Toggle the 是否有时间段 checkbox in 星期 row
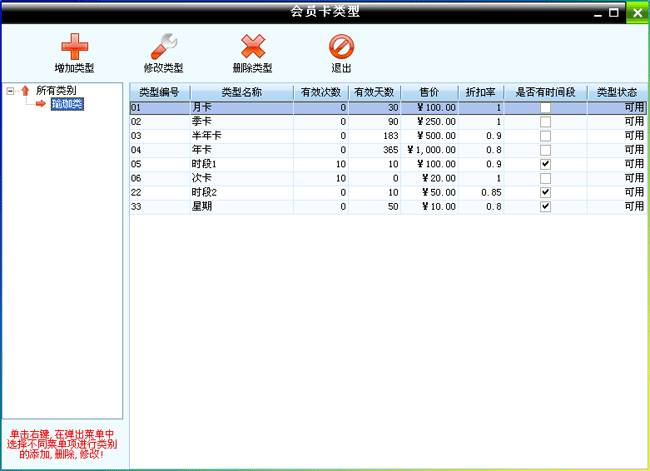This screenshot has width=650, height=471. pos(545,206)
